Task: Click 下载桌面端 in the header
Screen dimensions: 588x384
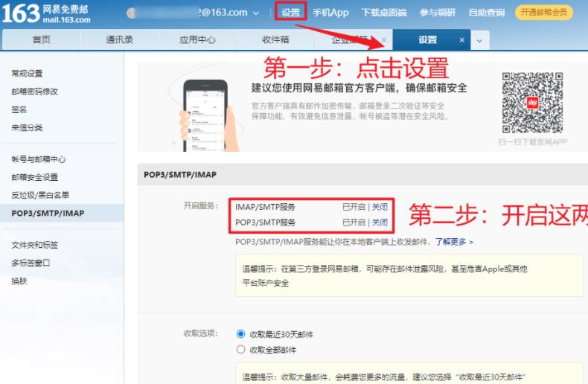Action: (x=384, y=13)
